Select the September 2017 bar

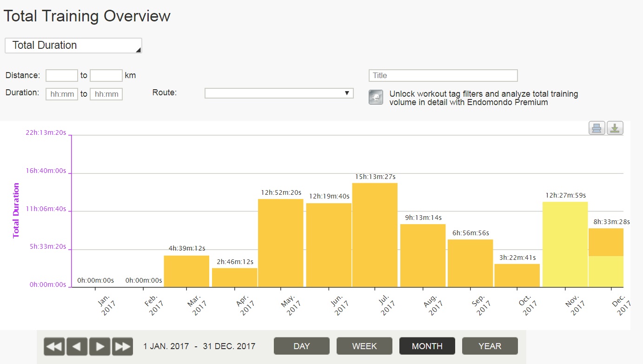pyautogui.click(x=471, y=263)
